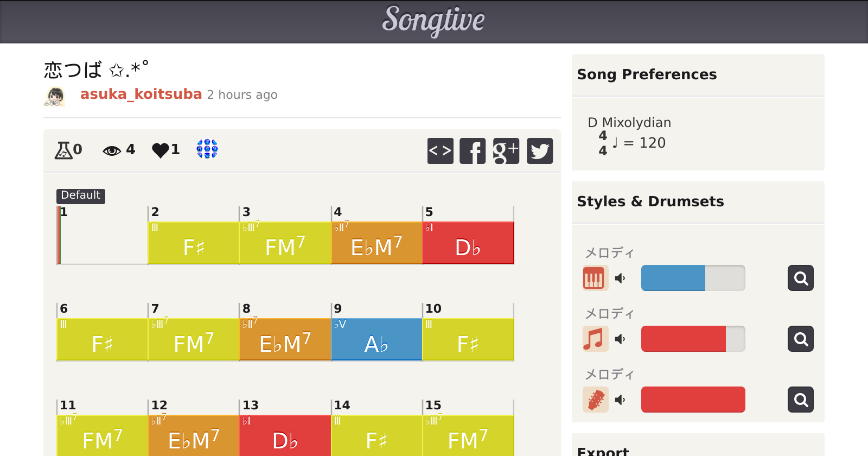This screenshot has height=456, width=868.
Task: Click the Songtive logo
Action: (433, 21)
